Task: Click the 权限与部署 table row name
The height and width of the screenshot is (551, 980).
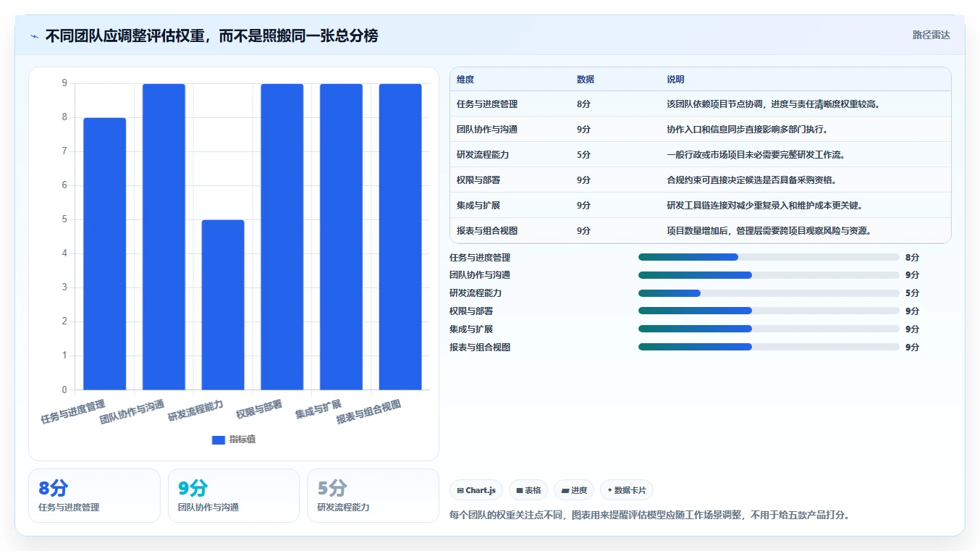Action: (478, 180)
